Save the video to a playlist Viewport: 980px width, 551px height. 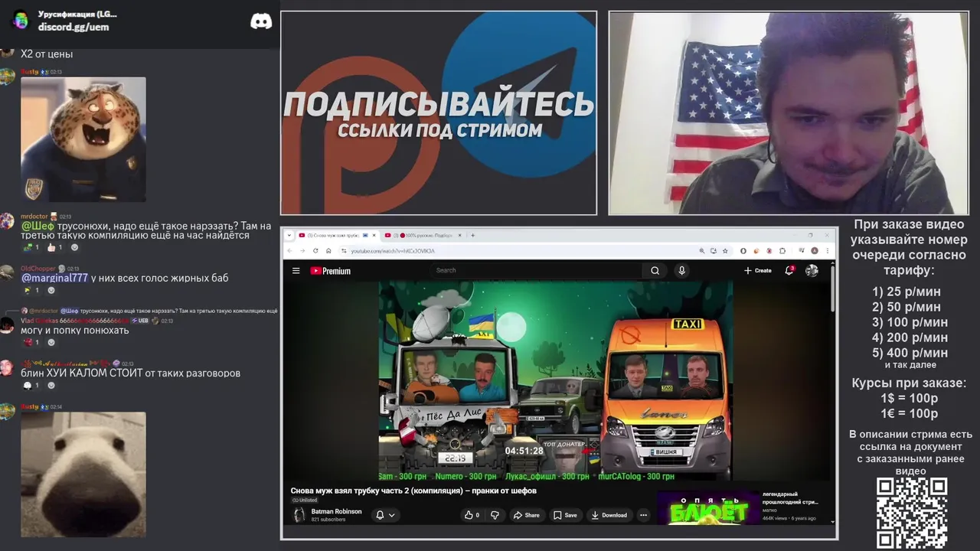tap(566, 515)
